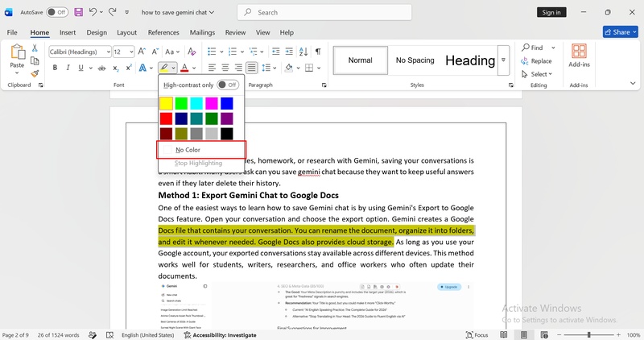Expand the font size dropdown
Viewport: 644px width, 340px height.
(131, 52)
